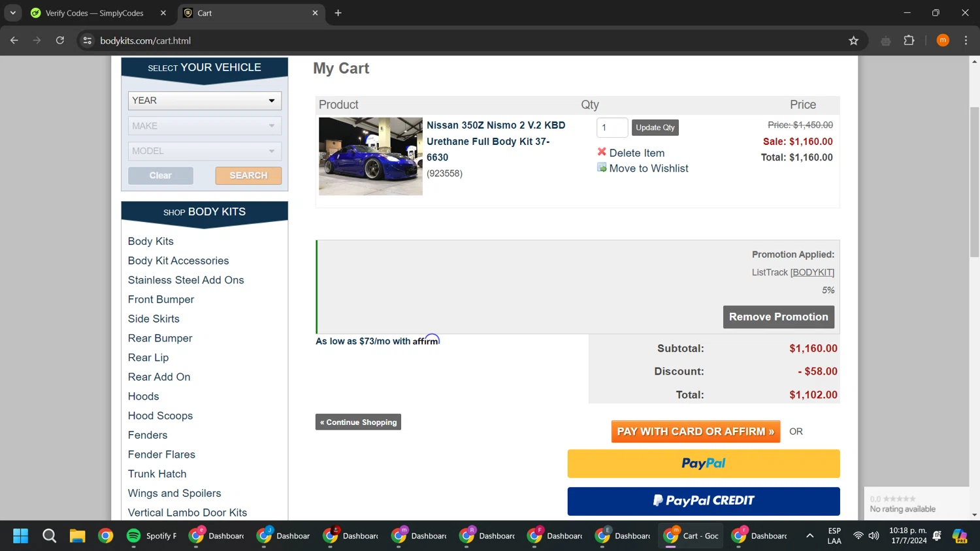
Task: Reload the page
Action: 60,40
